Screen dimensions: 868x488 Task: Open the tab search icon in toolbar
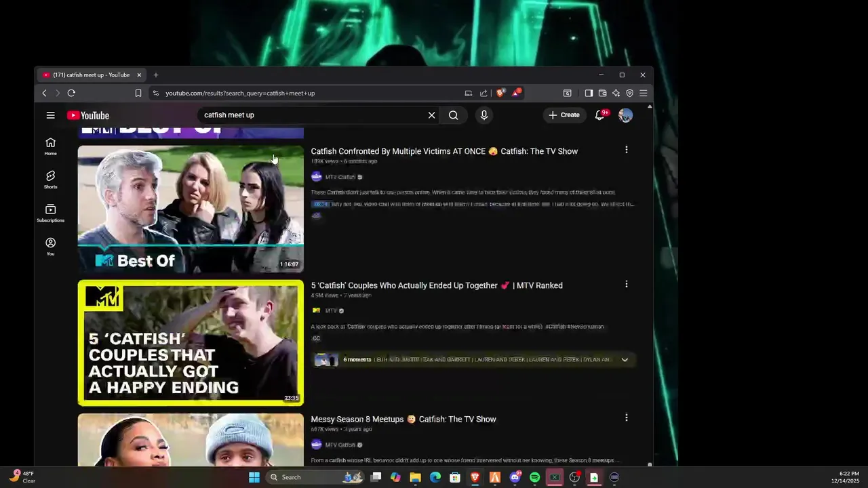click(x=568, y=93)
